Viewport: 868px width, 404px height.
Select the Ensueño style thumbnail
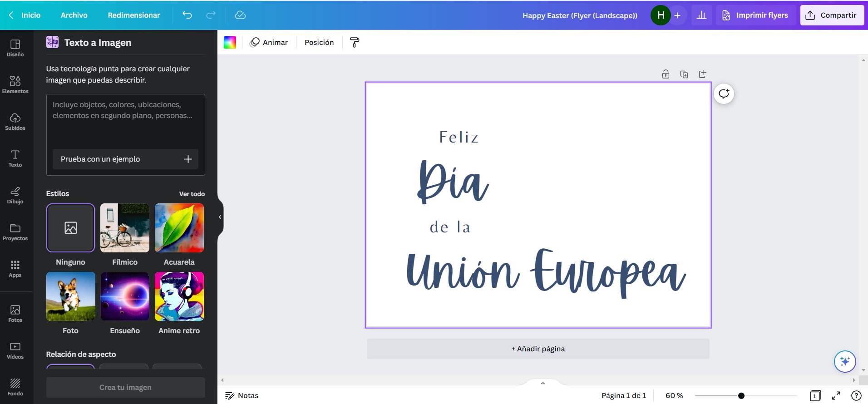(x=125, y=296)
